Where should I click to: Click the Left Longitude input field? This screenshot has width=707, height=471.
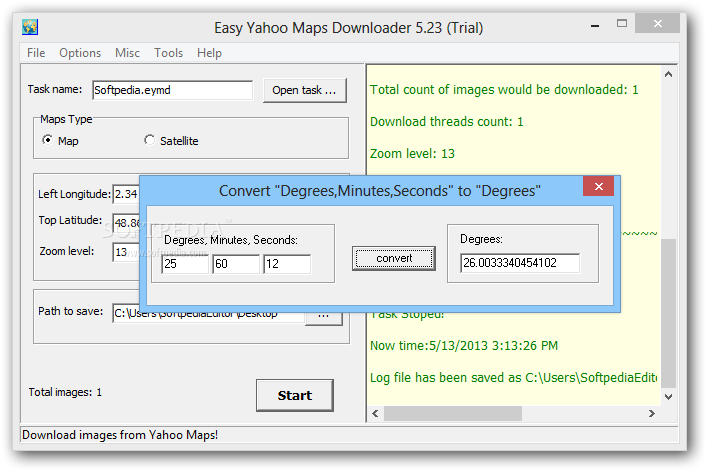126,194
